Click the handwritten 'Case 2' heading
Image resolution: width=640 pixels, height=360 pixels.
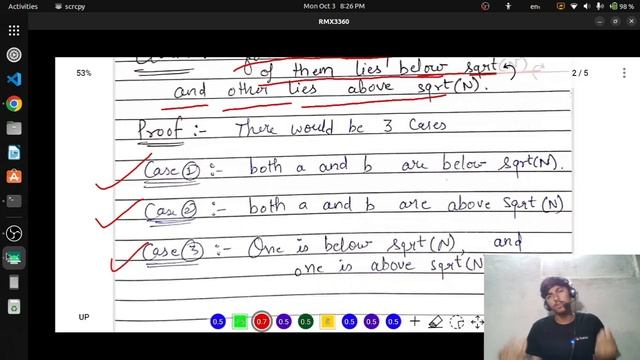pyautogui.click(x=171, y=210)
